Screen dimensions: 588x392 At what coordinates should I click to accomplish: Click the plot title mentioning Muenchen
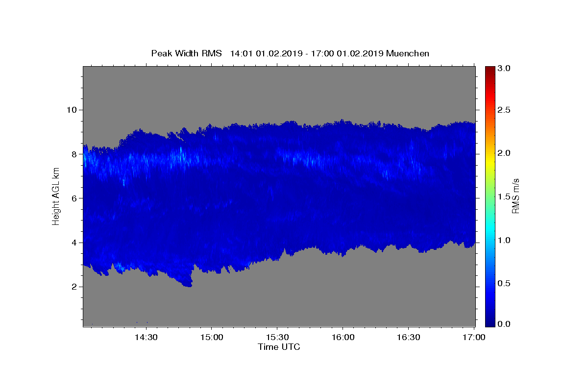290,53
